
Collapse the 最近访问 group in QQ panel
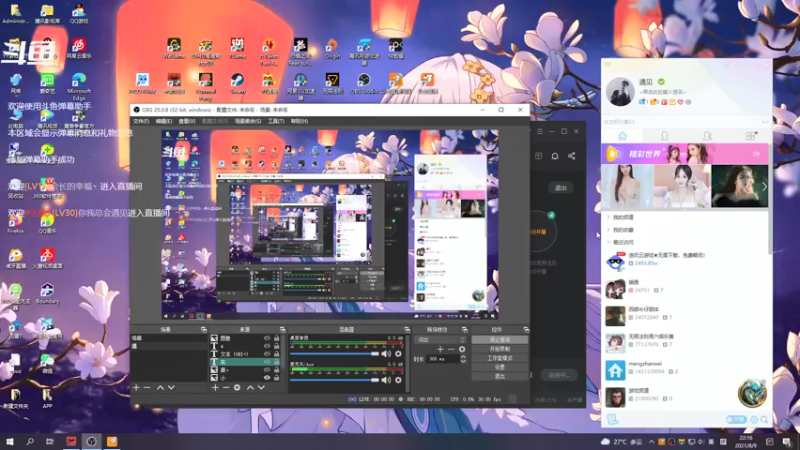click(x=609, y=242)
